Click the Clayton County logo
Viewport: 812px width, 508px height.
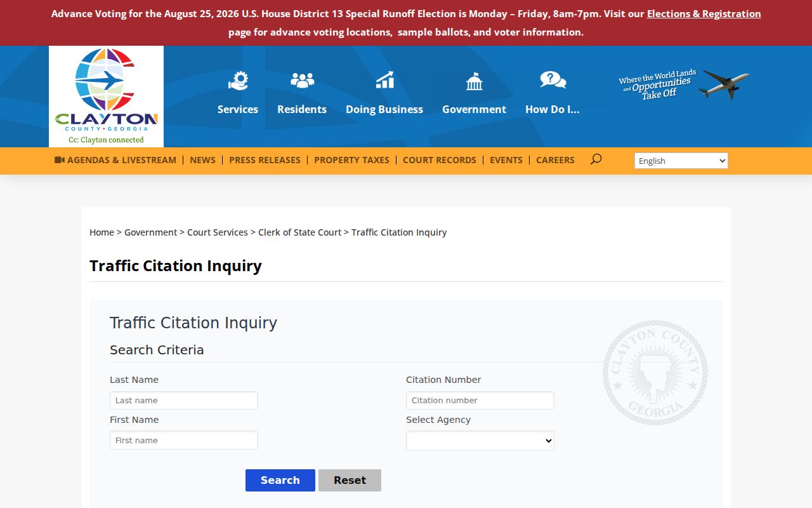(106, 97)
